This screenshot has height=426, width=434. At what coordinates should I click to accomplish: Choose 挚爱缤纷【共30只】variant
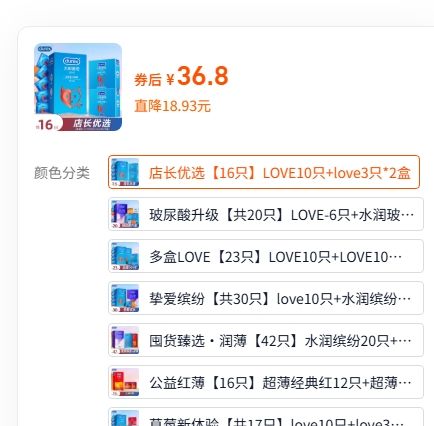[266, 298]
